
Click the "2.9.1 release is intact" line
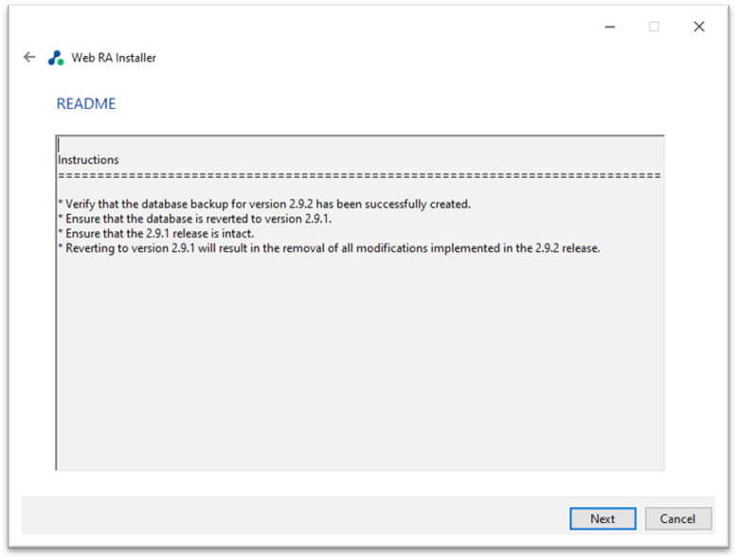155,233
